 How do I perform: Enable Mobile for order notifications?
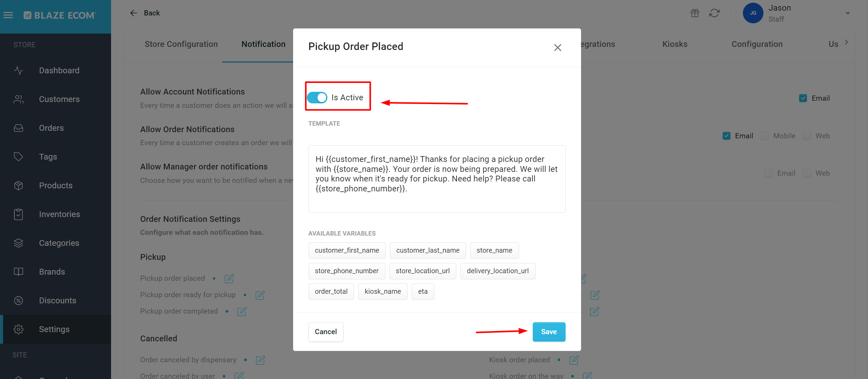pos(764,136)
